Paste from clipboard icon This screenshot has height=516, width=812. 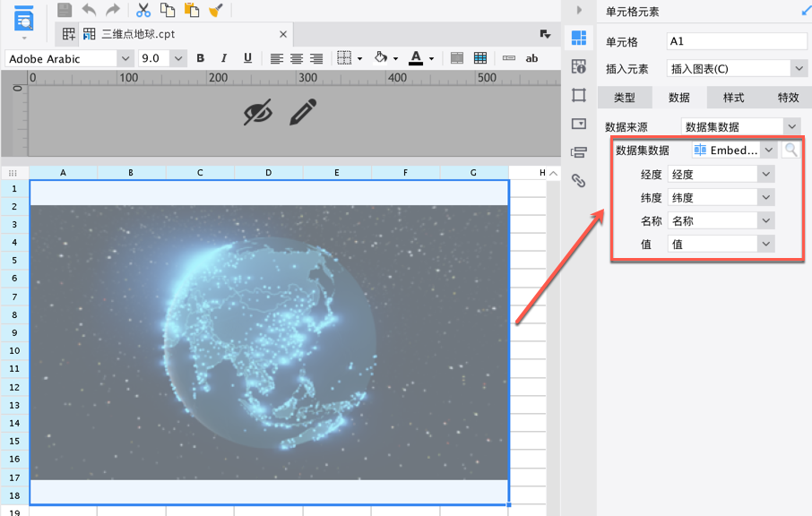192,10
